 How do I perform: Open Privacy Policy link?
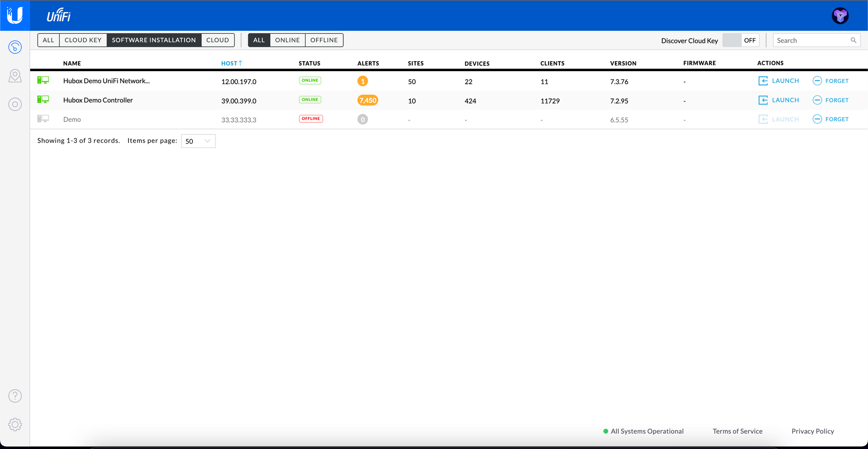coord(812,431)
